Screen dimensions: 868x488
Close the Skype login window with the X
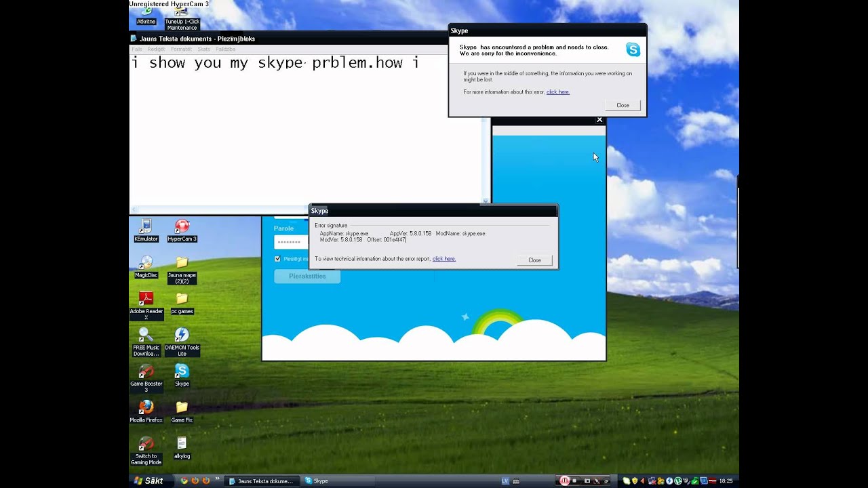point(599,120)
